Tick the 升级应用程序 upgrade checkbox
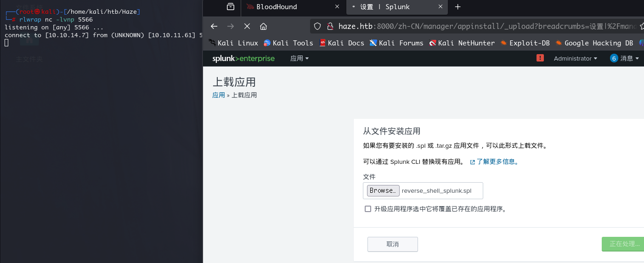 368,209
